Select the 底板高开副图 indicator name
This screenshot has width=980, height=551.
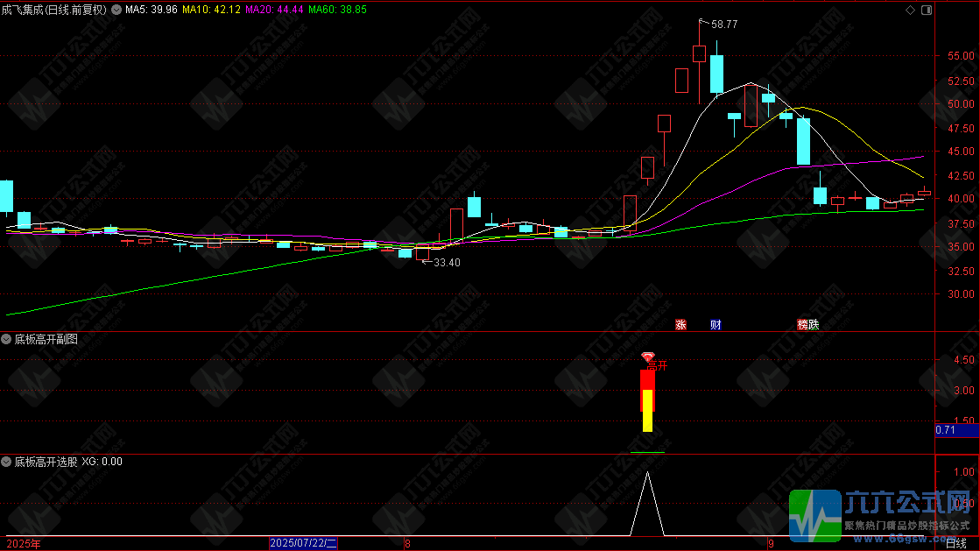[46, 339]
